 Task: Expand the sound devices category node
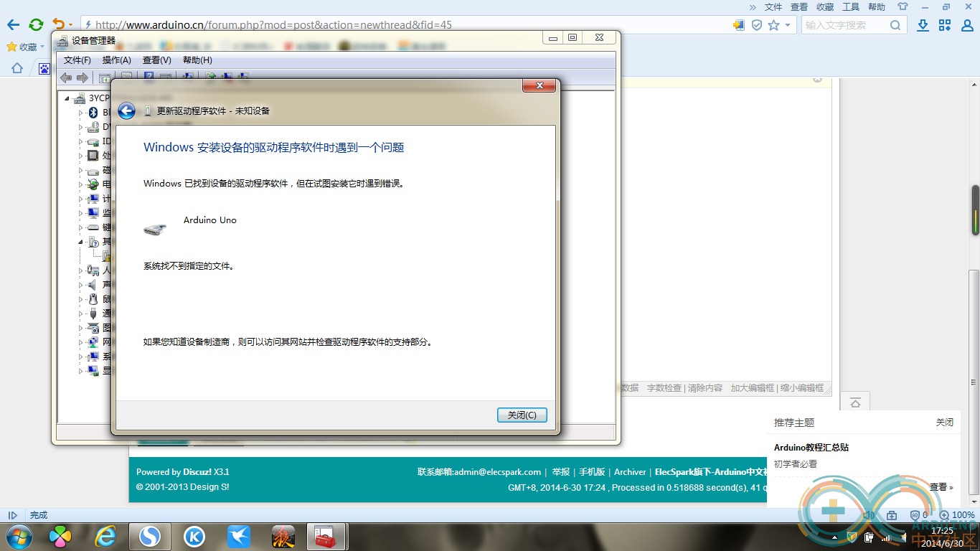[x=81, y=285]
